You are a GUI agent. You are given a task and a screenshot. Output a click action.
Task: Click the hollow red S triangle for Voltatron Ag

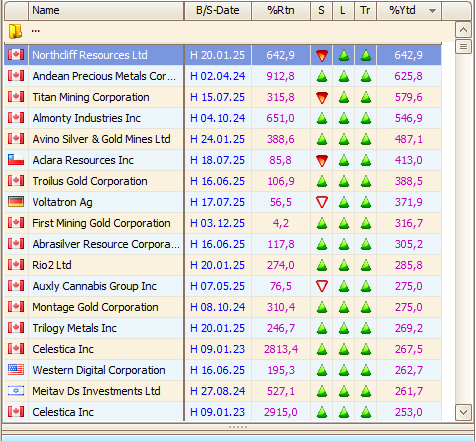(322, 202)
